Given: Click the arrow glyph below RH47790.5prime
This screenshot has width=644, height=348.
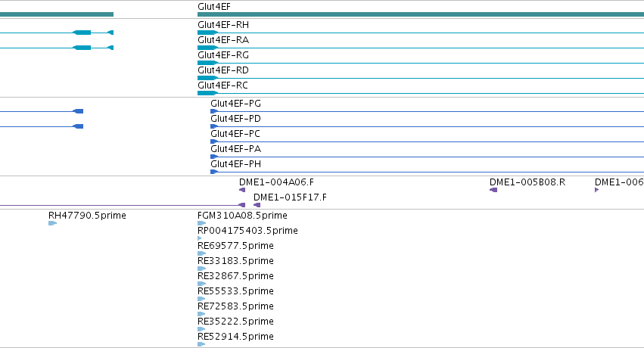Looking at the screenshot, I should pyautogui.click(x=52, y=223).
